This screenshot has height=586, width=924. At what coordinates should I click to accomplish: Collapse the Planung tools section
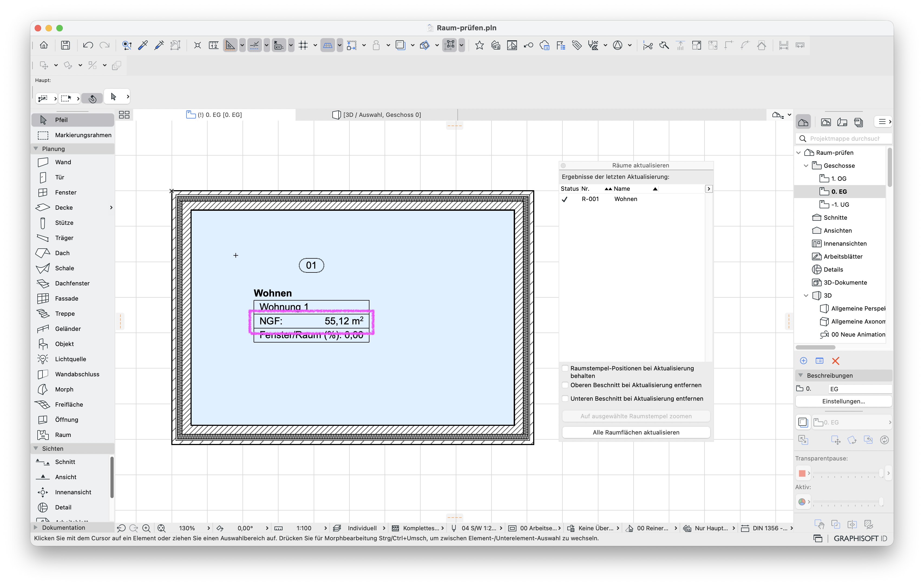tap(36, 149)
